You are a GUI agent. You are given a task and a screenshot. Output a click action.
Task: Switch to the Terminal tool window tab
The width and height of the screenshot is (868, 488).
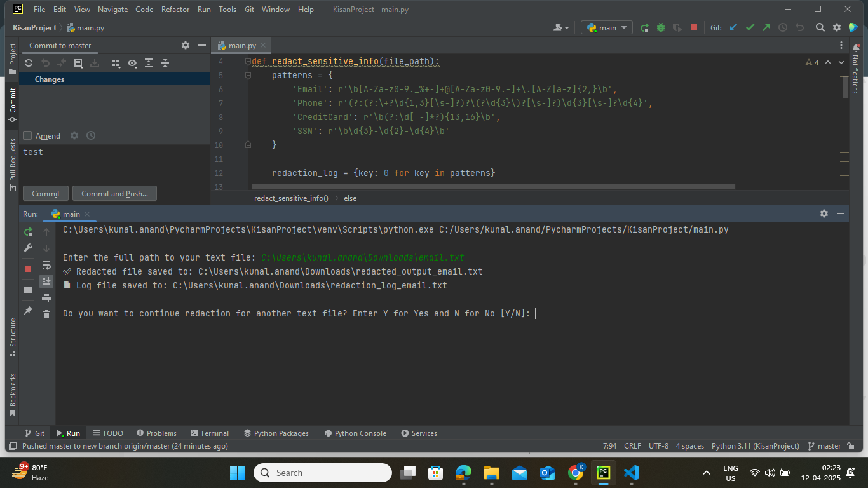coord(210,433)
